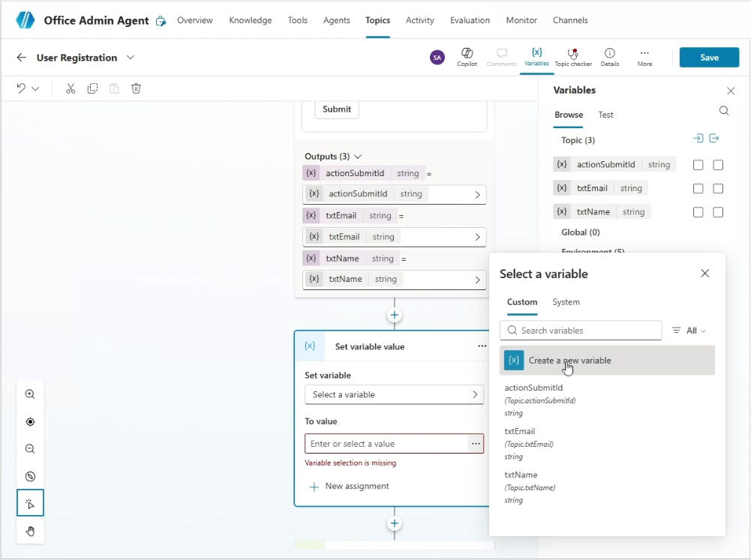Delete node using trash icon

(136, 88)
